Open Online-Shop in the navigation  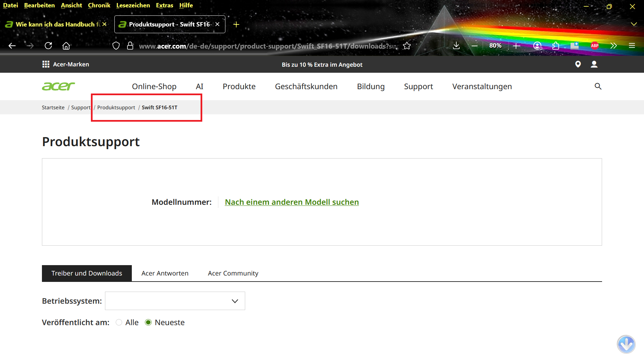tap(154, 86)
